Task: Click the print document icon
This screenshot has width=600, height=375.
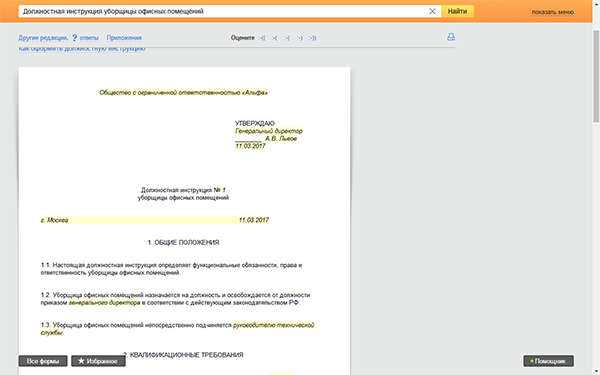Action: [x=451, y=37]
